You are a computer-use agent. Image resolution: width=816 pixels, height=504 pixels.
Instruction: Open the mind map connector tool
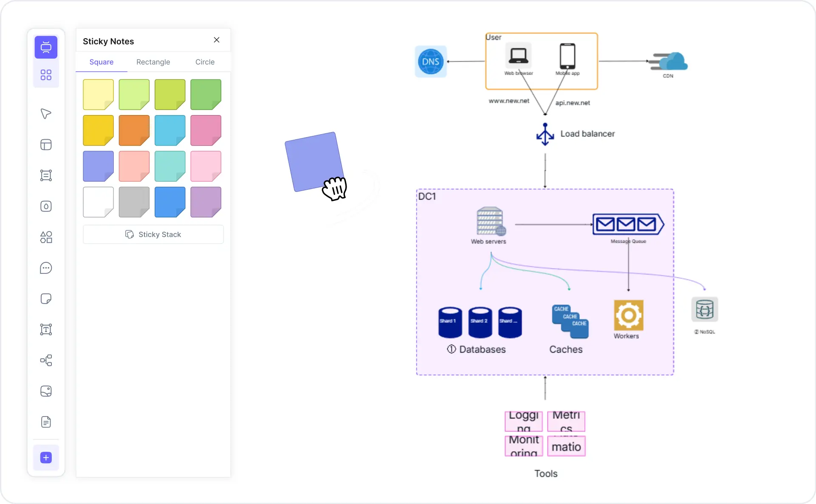pos(45,360)
